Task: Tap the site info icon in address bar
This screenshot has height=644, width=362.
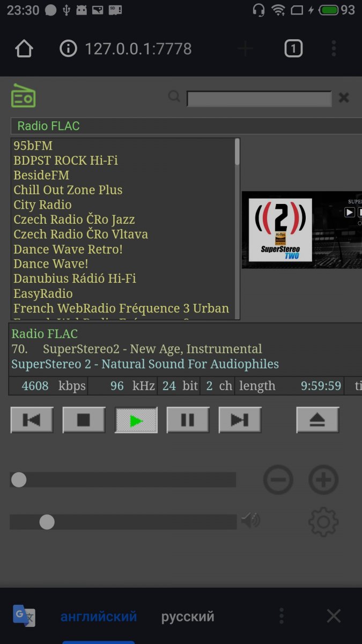Action: pos(68,49)
